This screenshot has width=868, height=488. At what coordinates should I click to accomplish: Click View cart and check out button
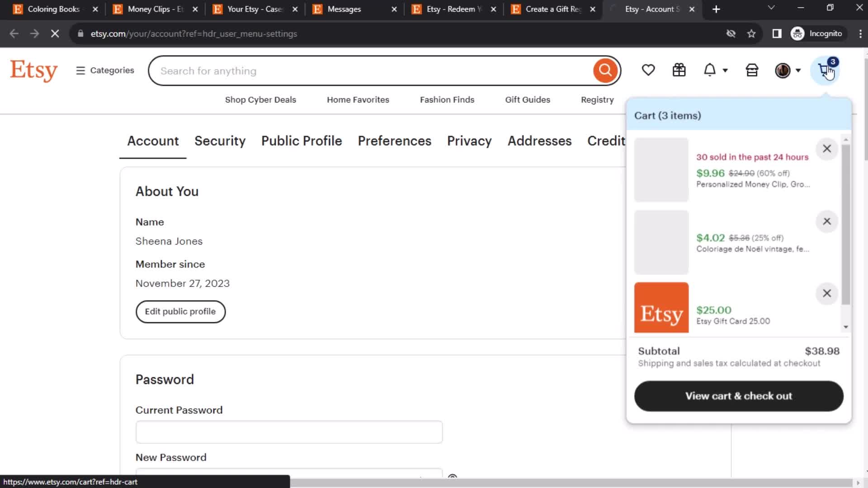[x=738, y=396]
